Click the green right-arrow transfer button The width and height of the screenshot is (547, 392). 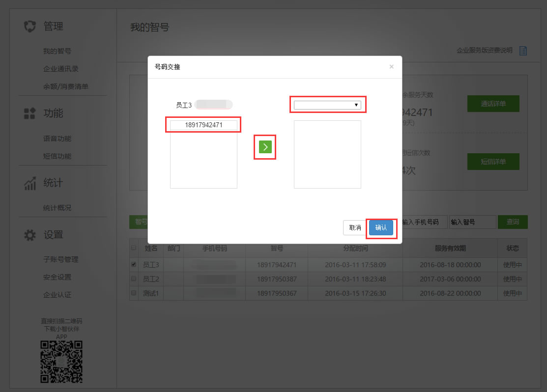(265, 147)
